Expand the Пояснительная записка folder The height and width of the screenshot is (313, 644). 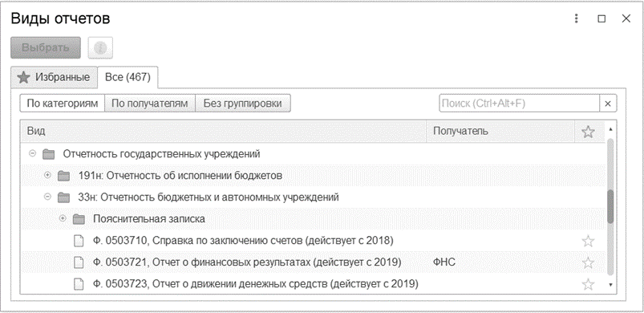tap(63, 219)
